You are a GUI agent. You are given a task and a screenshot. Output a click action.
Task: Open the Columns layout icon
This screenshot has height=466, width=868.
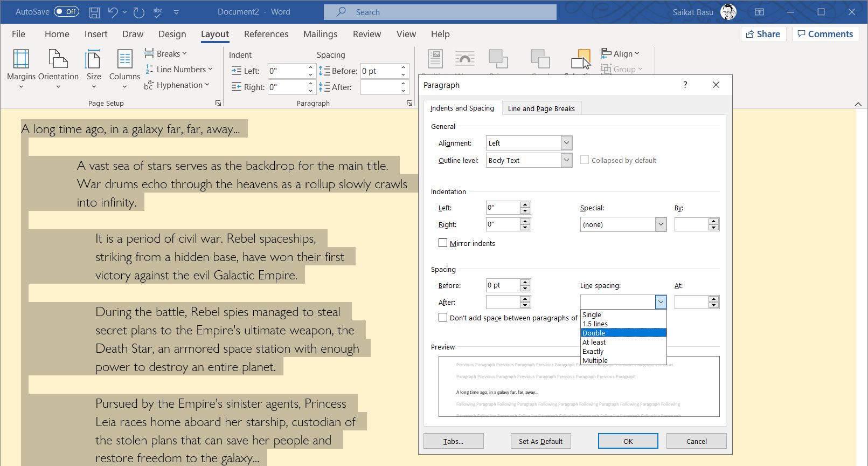(124, 59)
